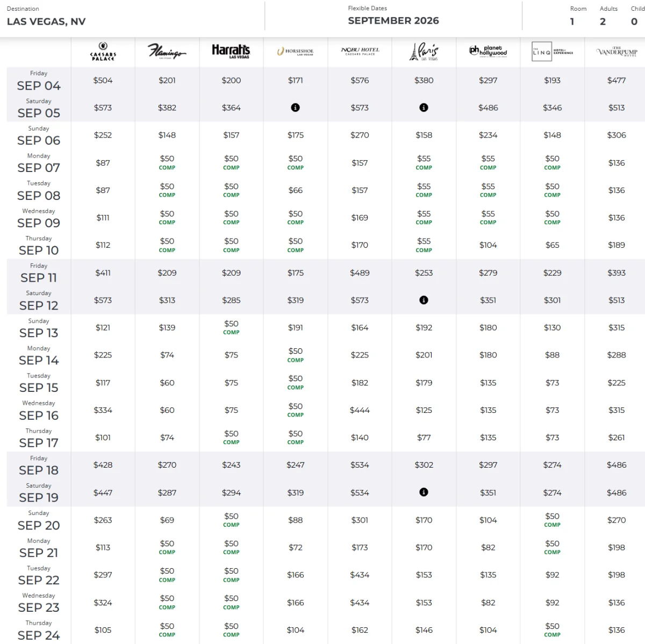
Task: Choose Caesars Palace $447 on Sep 19
Action: tap(103, 492)
